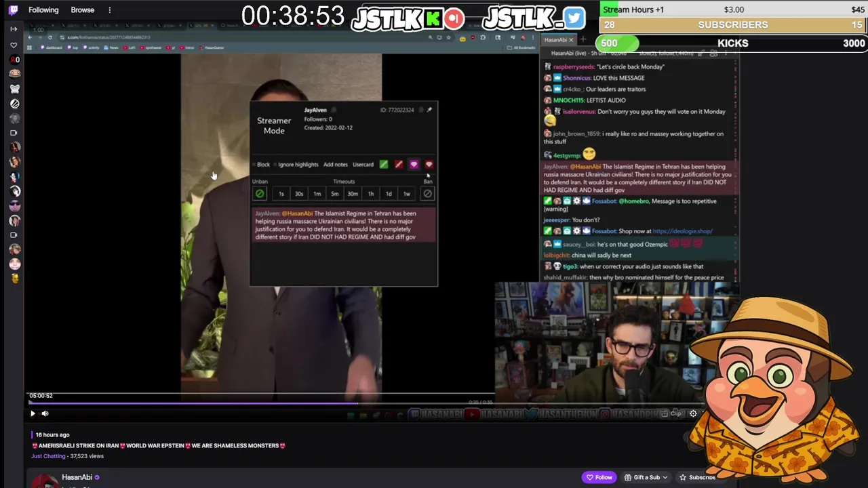Expand the left sidebar with arrow icon
The image size is (868, 488).
coord(14,29)
